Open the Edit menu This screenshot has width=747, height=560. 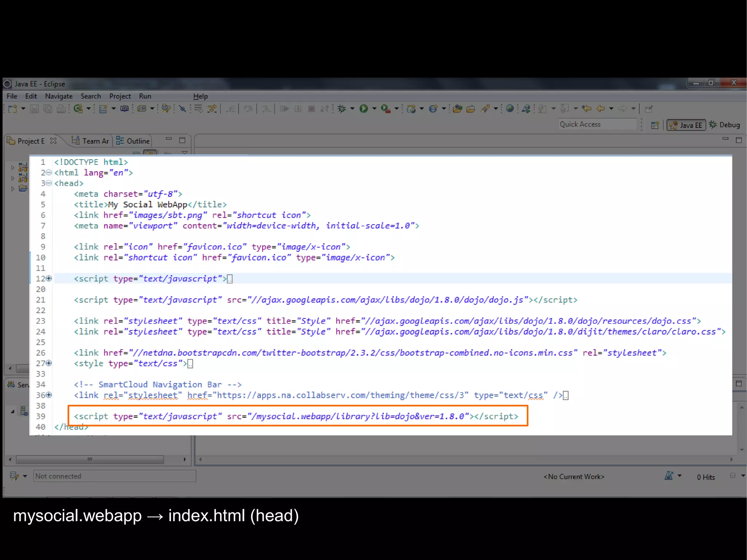[31, 96]
